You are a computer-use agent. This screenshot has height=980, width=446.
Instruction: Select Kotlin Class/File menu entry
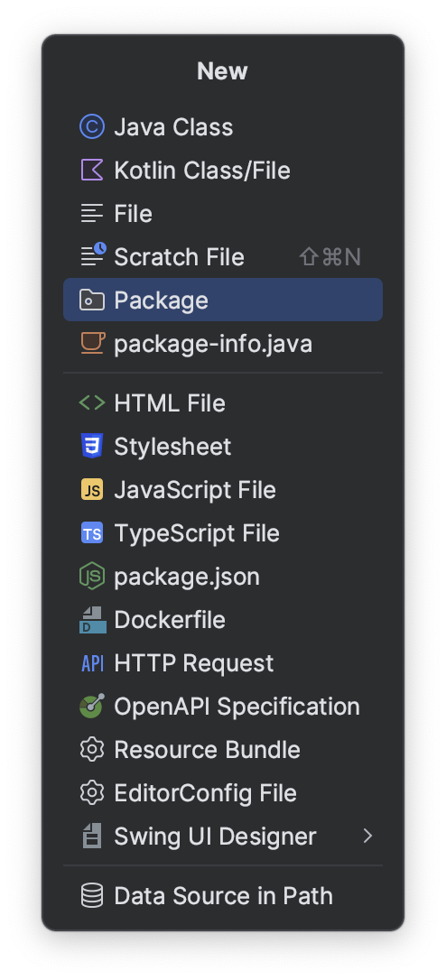tap(223, 170)
